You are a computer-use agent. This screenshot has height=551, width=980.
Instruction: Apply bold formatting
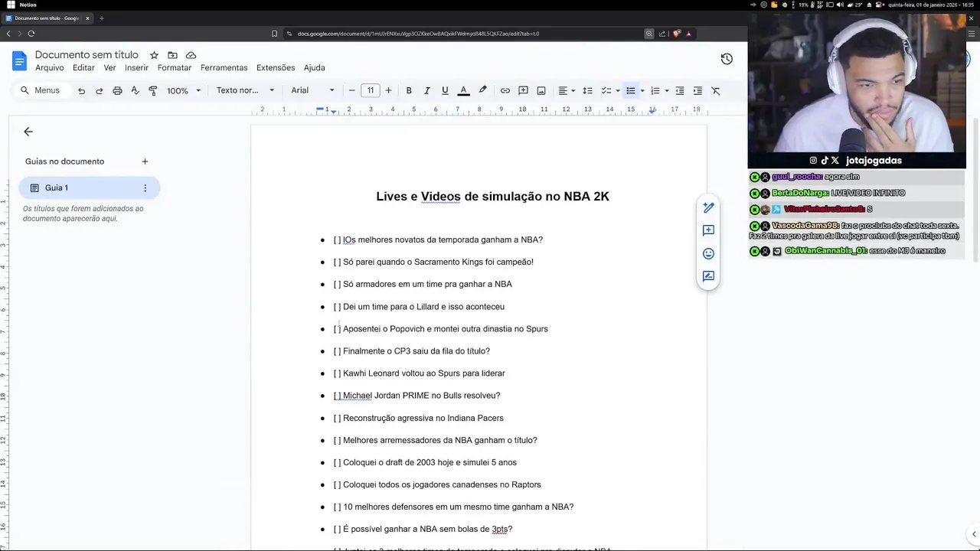(x=409, y=90)
